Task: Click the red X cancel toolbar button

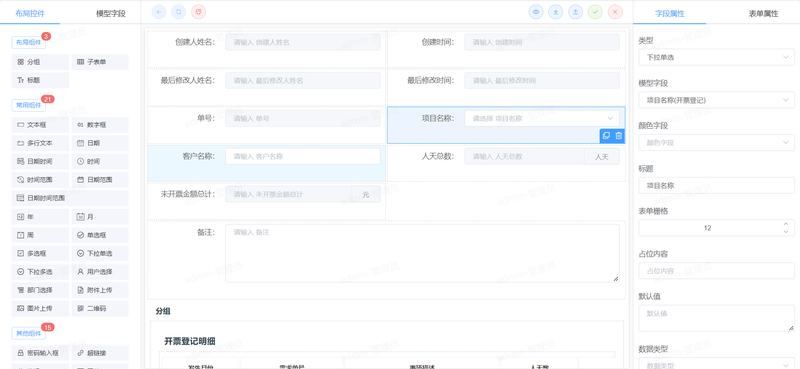Action: click(615, 12)
